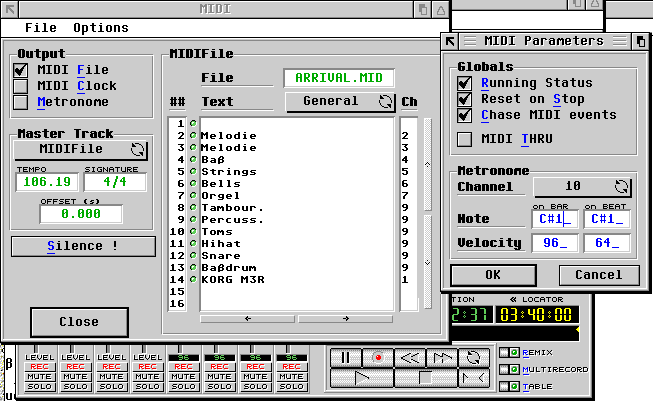Click the green indicator beside the Hihat track
Screen dimensions: 653x401
[193, 244]
